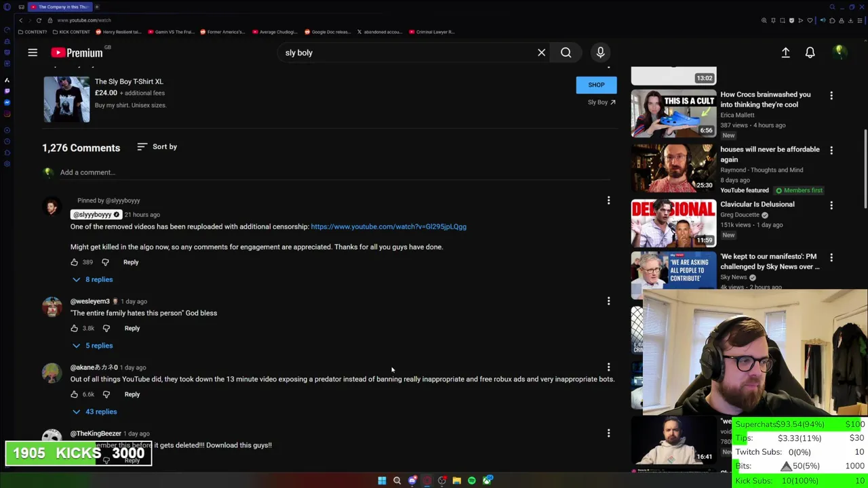Start voice search with microphone

point(600,53)
